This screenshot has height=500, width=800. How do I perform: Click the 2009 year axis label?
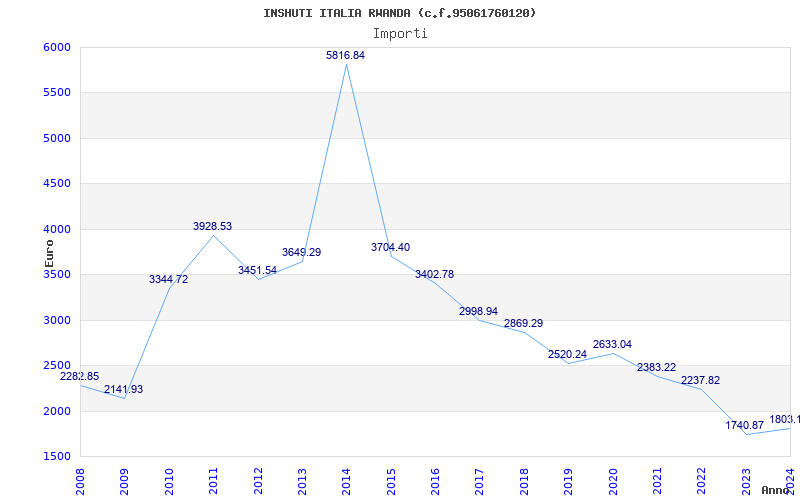124,482
